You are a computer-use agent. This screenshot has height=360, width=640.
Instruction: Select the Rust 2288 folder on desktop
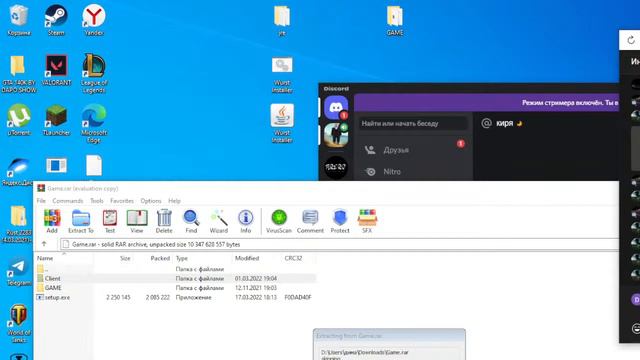tap(18, 224)
